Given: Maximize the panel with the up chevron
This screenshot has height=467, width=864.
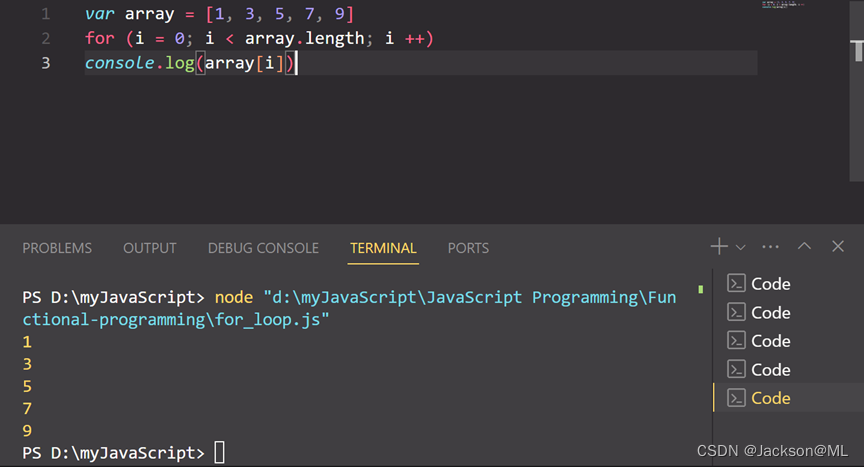Looking at the screenshot, I should click(x=805, y=246).
